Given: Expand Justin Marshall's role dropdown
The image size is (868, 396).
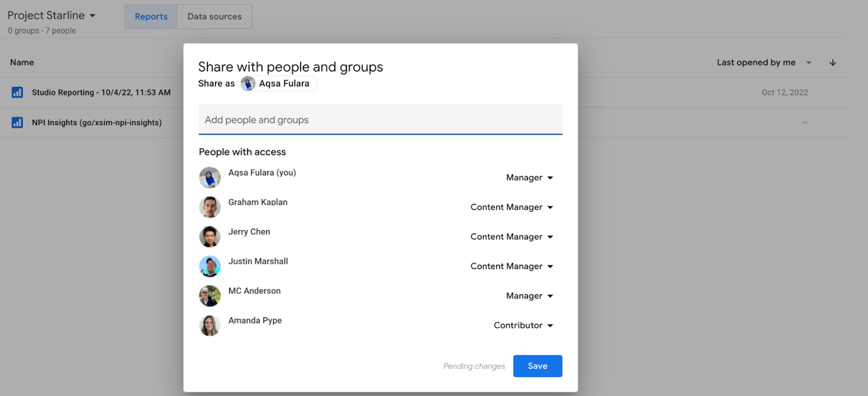Looking at the screenshot, I should [512, 266].
